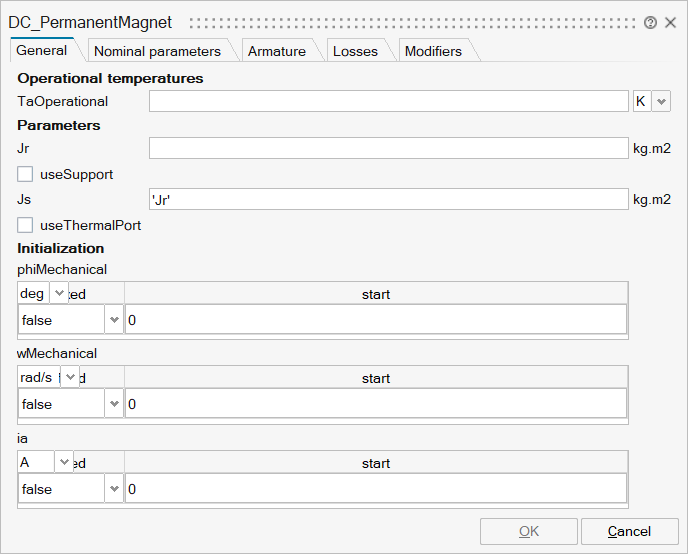Close the DC_PermanentMagnet dialog
The width and height of the screenshot is (688, 554).
[x=670, y=22]
